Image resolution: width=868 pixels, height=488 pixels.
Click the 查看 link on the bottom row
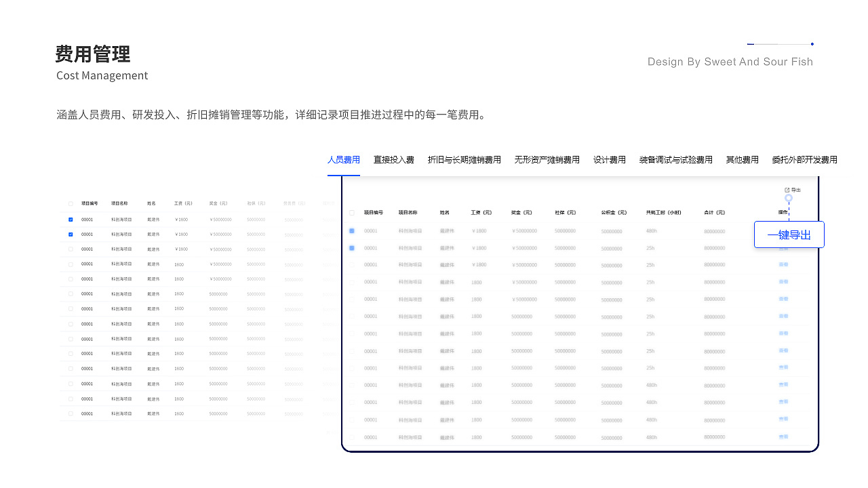click(x=783, y=437)
